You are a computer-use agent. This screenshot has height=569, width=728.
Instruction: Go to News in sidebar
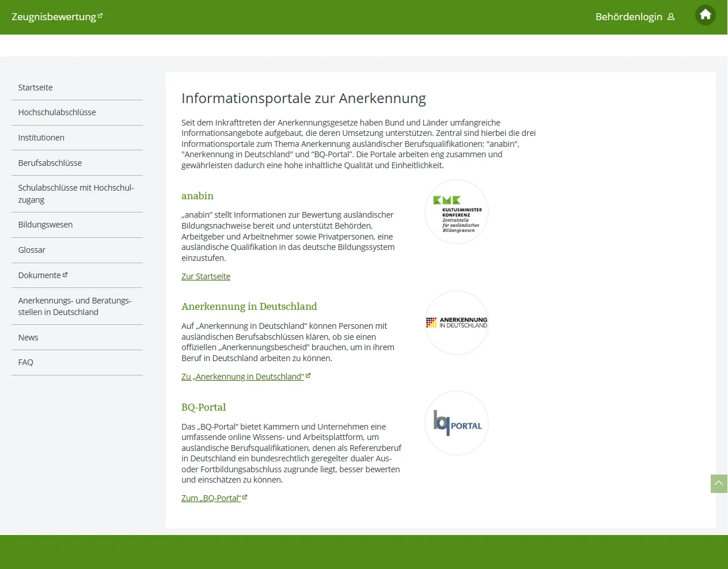point(77,337)
